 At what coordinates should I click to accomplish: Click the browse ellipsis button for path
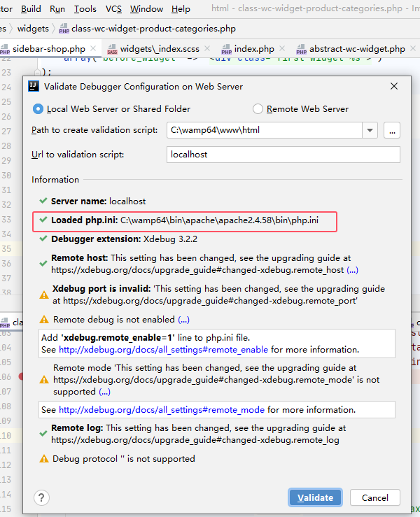(x=392, y=130)
